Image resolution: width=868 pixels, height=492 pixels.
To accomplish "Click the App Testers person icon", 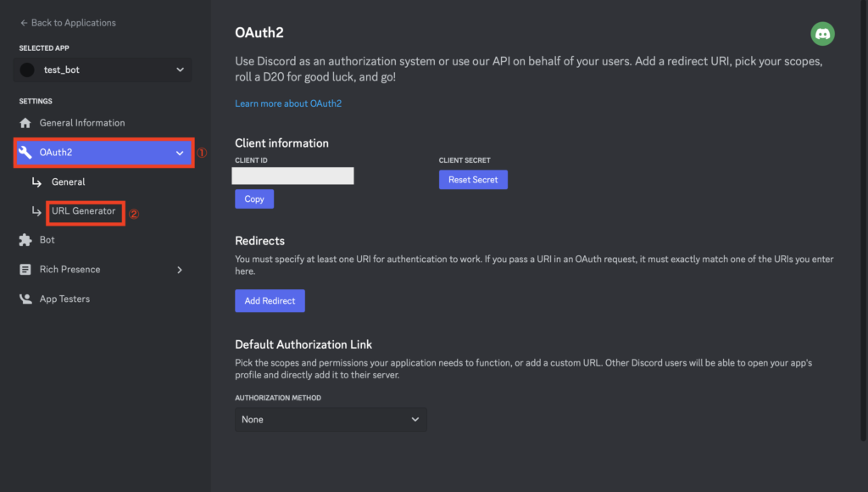I will 24,299.
